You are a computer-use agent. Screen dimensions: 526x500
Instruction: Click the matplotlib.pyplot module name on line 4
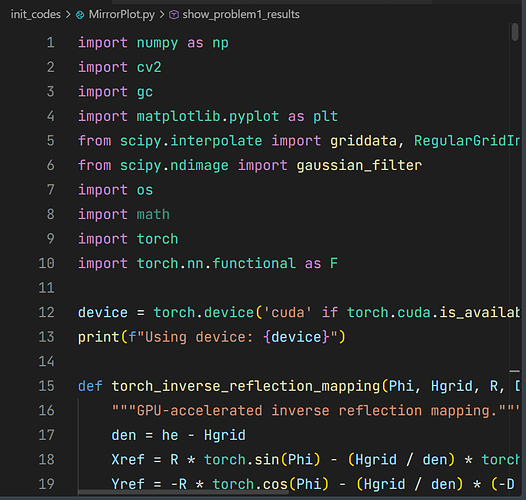(x=208, y=116)
